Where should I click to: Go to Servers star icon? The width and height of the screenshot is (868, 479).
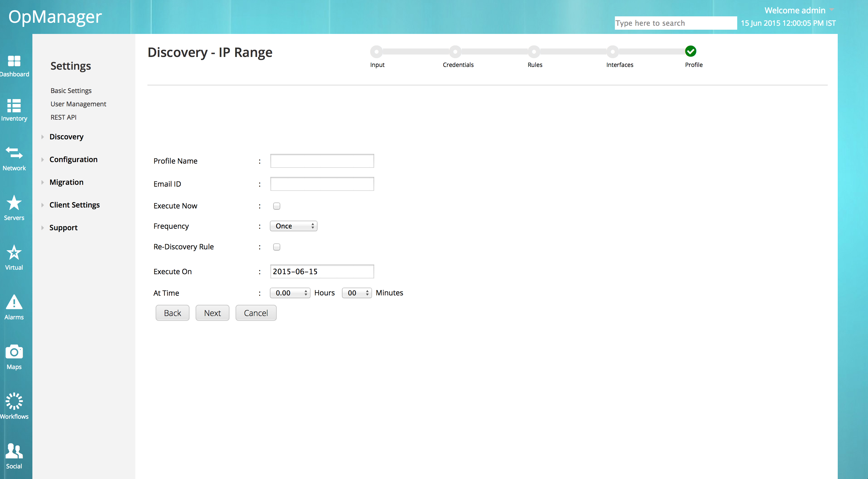pos(14,203)
